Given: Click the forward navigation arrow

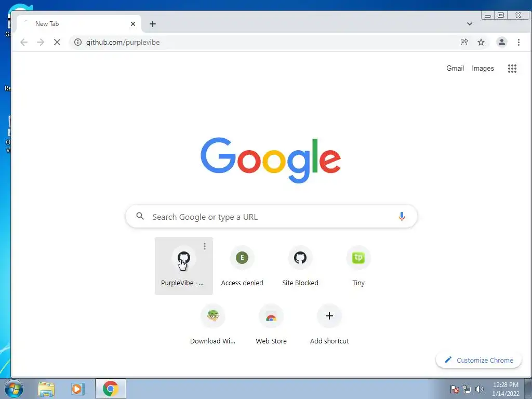Looking at the screenshot, I should [41, 42].
